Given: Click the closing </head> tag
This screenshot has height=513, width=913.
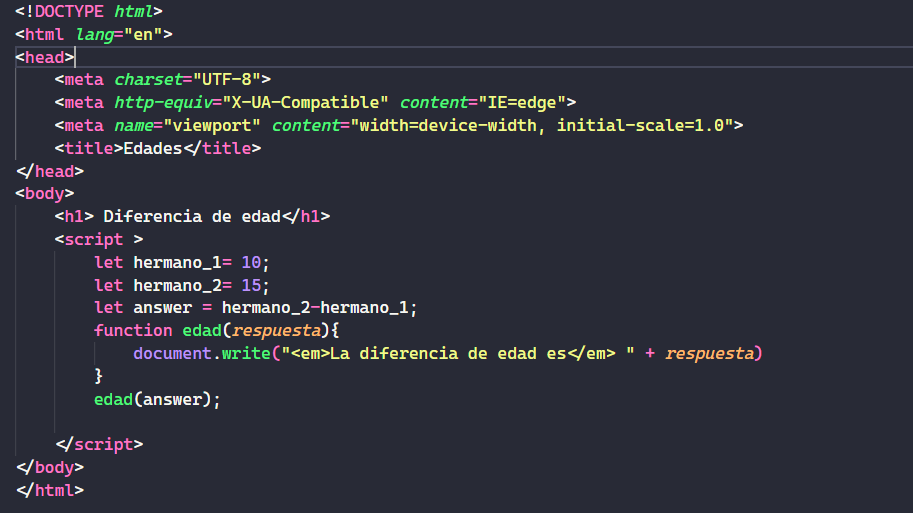Looking at the screenshot, I should (x=50, y=172).
